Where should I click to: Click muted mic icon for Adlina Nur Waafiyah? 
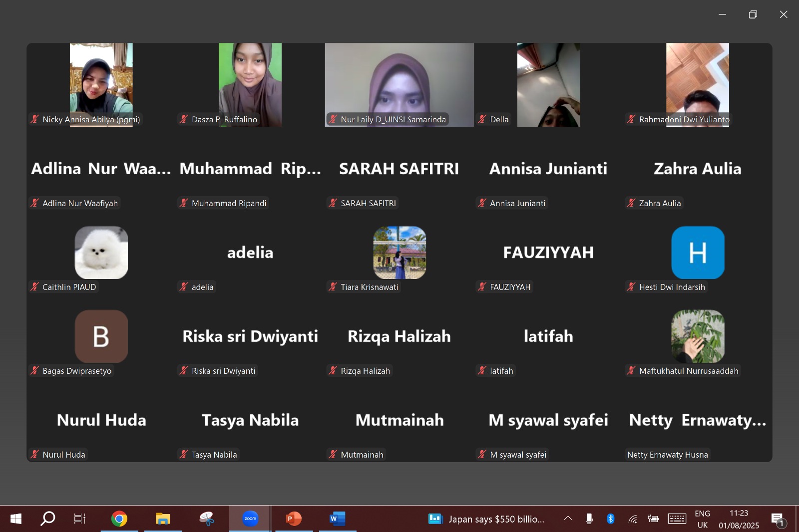pos(35,203)
